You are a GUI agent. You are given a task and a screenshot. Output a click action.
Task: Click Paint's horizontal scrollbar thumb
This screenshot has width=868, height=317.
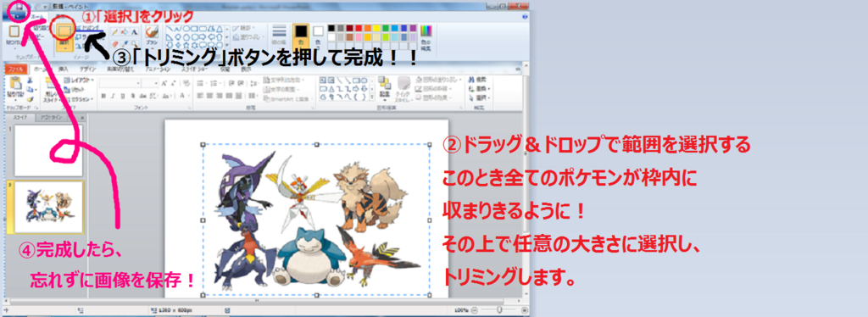coord(258,302)
